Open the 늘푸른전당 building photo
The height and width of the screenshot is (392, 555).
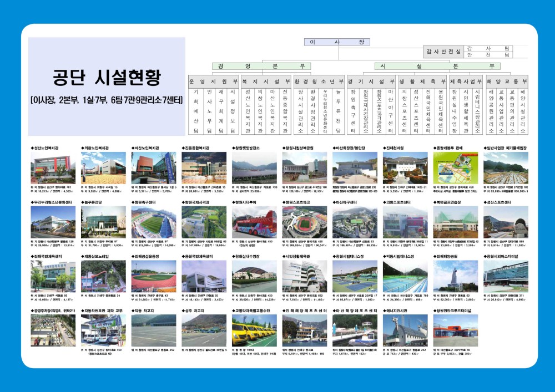103,222
